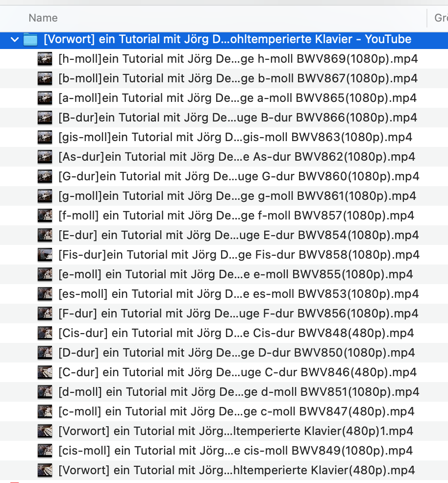Click the h-moll BWV869 video thumbnail

pos(45,59)
